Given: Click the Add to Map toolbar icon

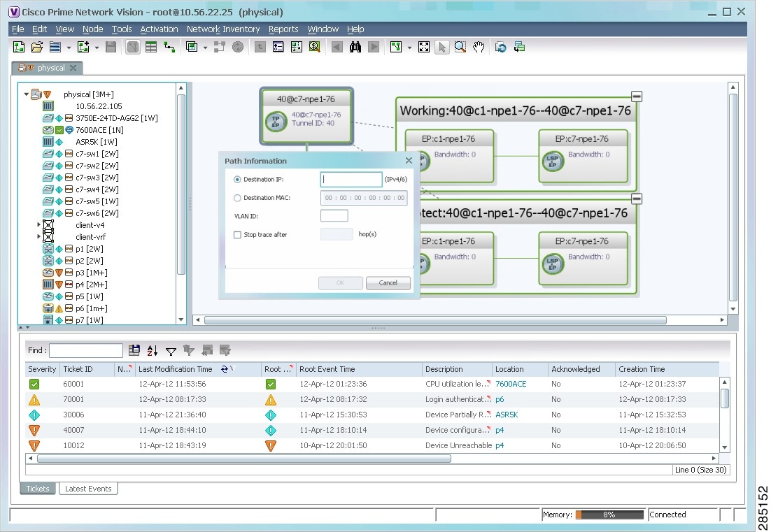Looking at the screenshot, I should click(x=83, y=47).
